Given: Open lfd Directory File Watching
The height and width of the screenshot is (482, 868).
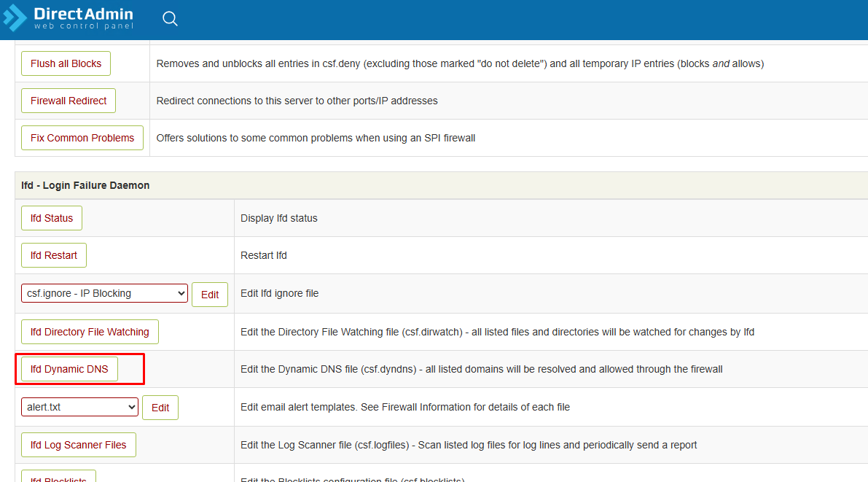Looking at the screenshot, I should click(x=90, y=332).
